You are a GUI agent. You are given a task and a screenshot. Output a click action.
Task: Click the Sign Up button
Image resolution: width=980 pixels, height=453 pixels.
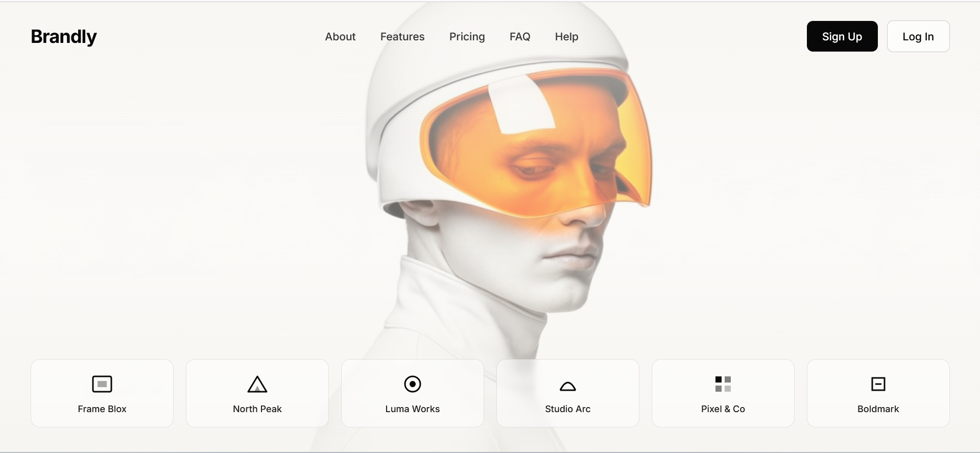pos(842,36)
